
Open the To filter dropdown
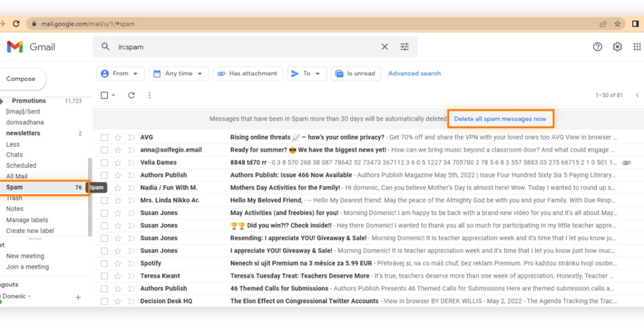(306, 74)
